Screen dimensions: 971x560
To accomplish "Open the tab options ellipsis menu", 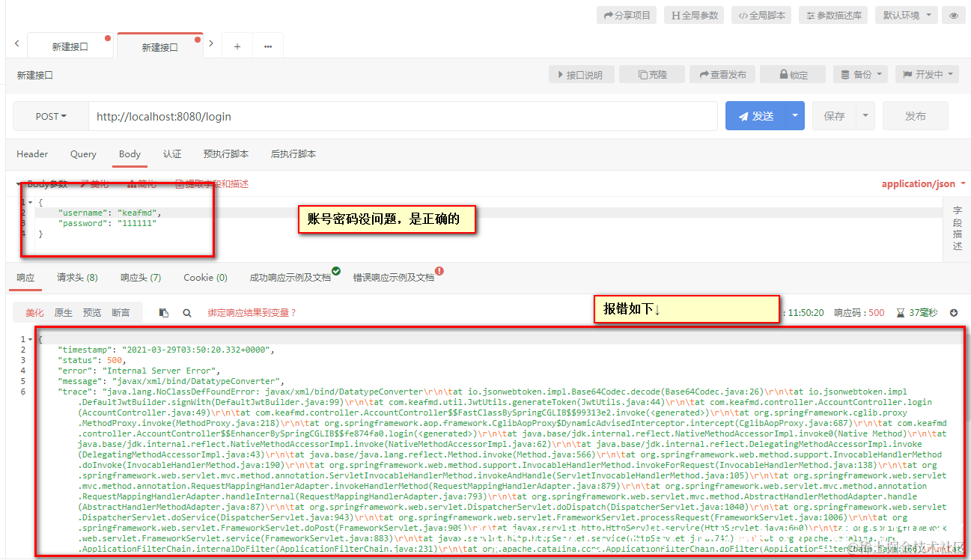I will click(x=267, y=46).
